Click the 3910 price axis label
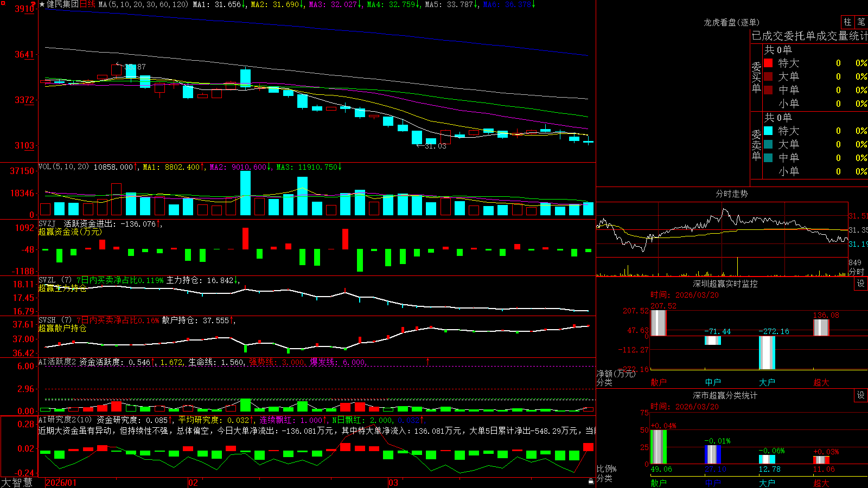The image size is (868, 488). pos(24,9)
